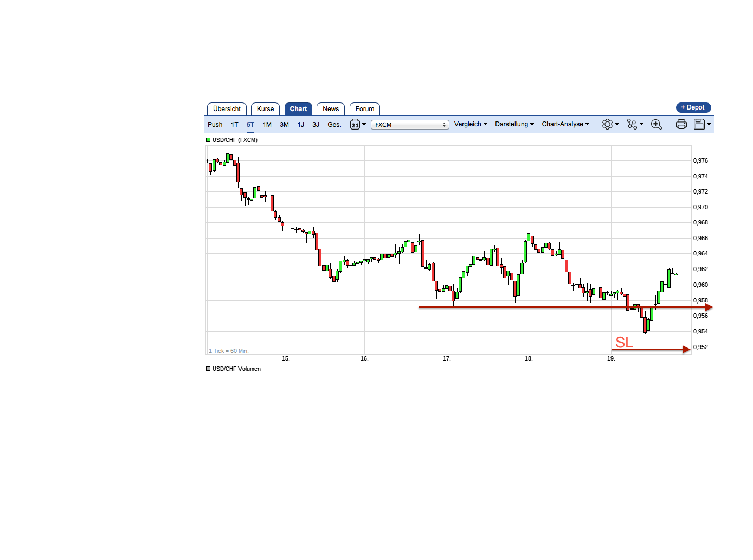This screenshot has height=560, width=753.
Task: Click the share/connect icon in toolbar
Action: (632, 124)
